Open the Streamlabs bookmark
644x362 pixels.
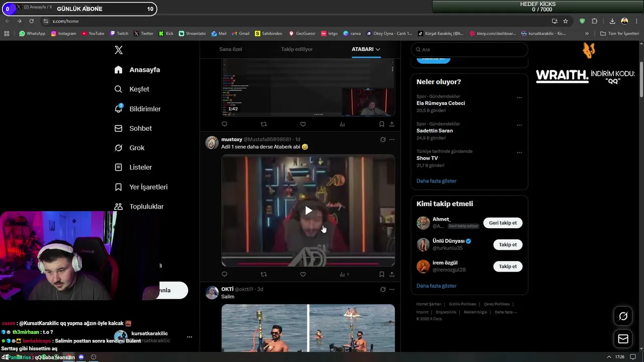(192, 34)
